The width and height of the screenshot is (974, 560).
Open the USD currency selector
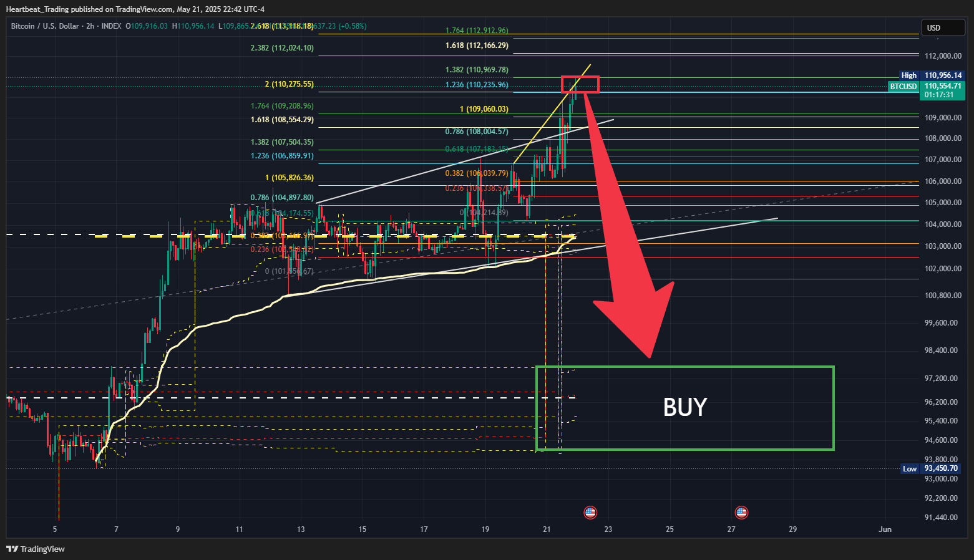(942, 27)
